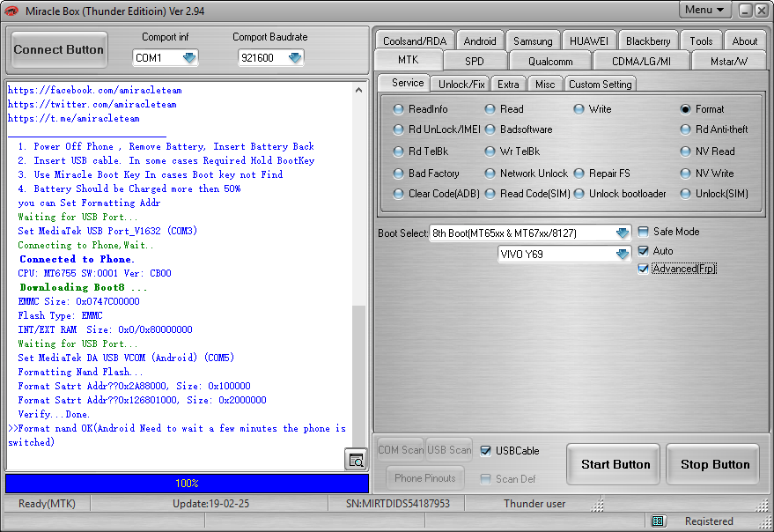The width and height of the screenshot is (774, 532).
Task: Expand the Comport inf COM1 dropdown
Action: [189, 58]
